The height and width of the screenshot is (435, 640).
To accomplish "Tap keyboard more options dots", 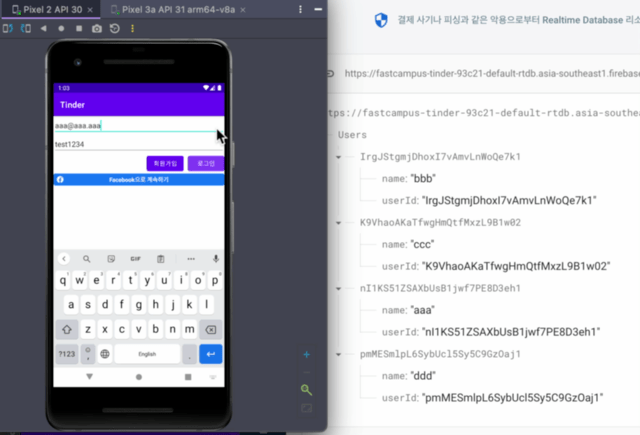I will tap(191, 259).
